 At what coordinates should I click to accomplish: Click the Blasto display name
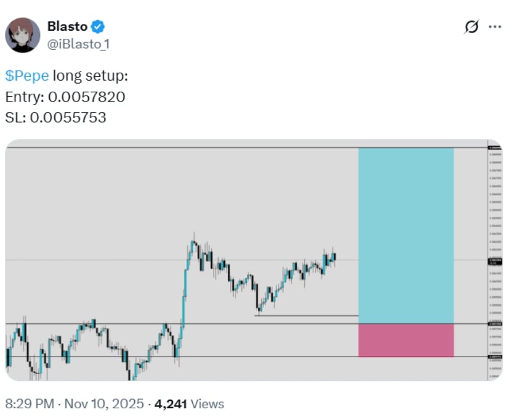tap(67, 27)
